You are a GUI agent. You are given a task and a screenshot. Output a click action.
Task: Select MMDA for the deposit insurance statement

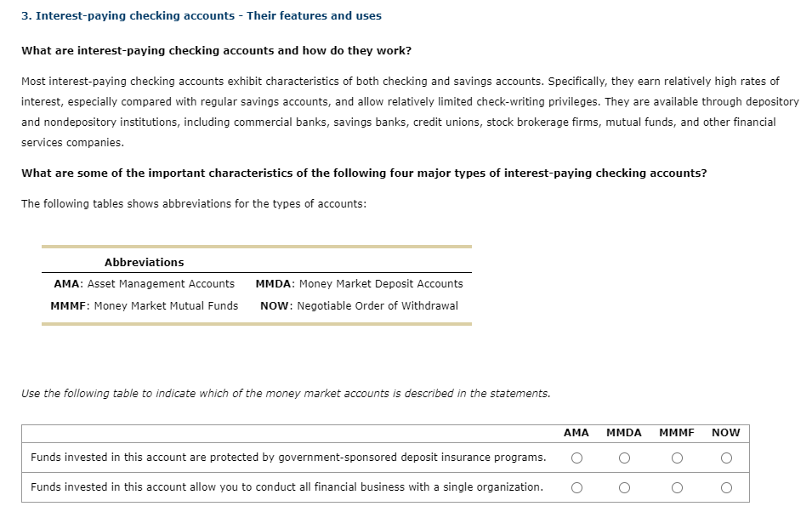coord(625,459)
